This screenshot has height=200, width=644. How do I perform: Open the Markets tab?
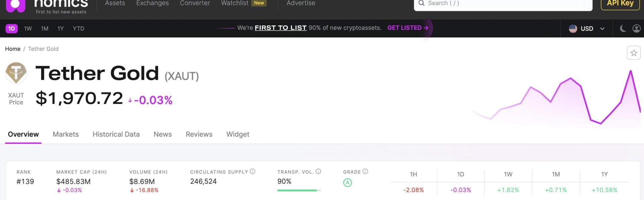tap(66, 134)
